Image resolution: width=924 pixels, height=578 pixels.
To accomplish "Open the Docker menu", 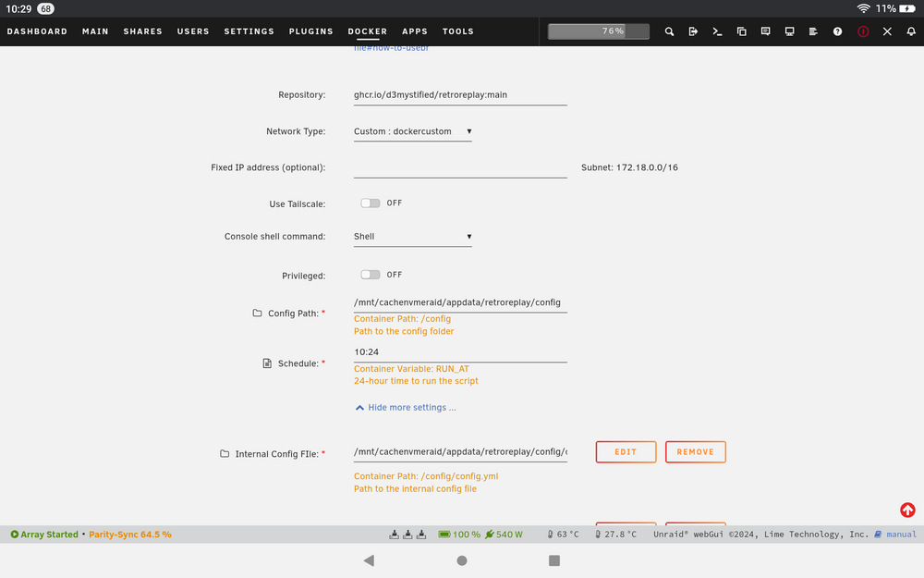I will point(367,31).
